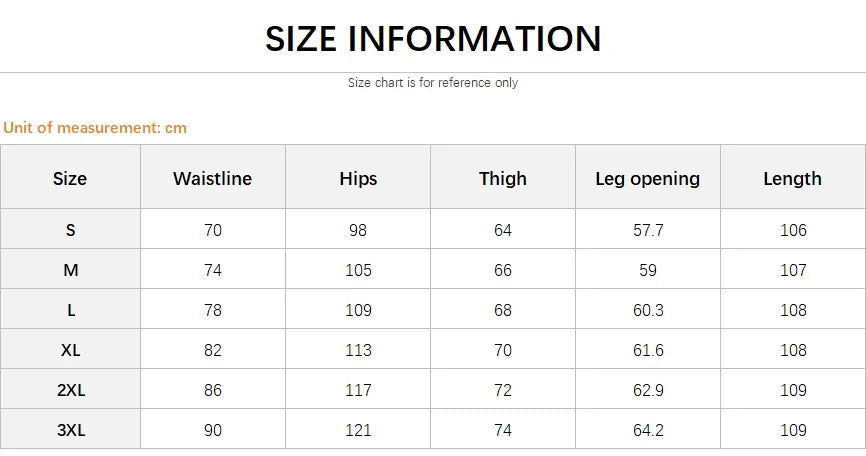Click the SIZE INFORMATION heading

(433, 39)
